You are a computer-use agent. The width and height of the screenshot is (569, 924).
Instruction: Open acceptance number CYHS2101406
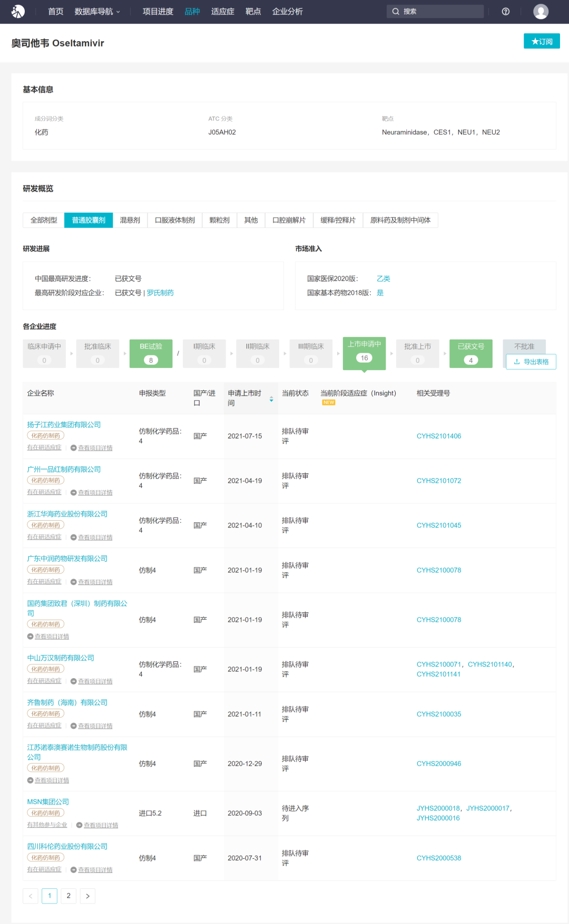(x=439, y=436)
